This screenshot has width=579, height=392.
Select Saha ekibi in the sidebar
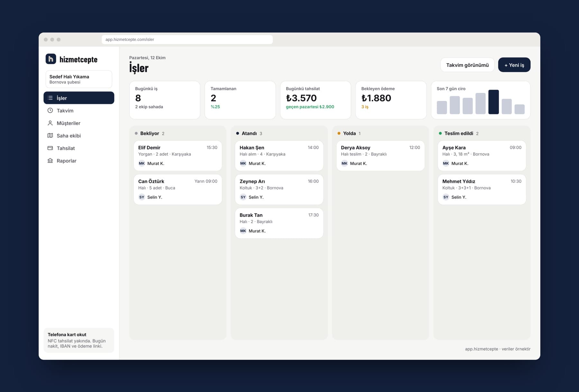click(x=79, y=135)
